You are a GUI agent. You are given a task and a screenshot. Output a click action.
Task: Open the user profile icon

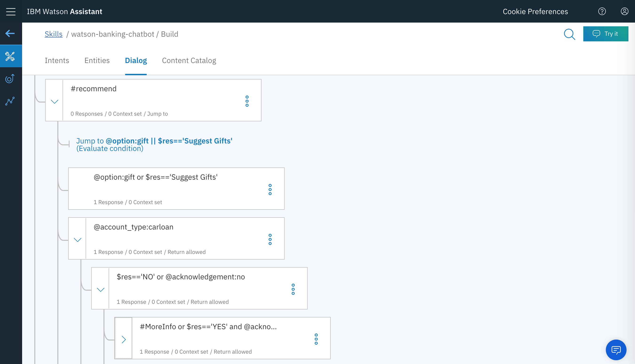[x=624, y=12]
